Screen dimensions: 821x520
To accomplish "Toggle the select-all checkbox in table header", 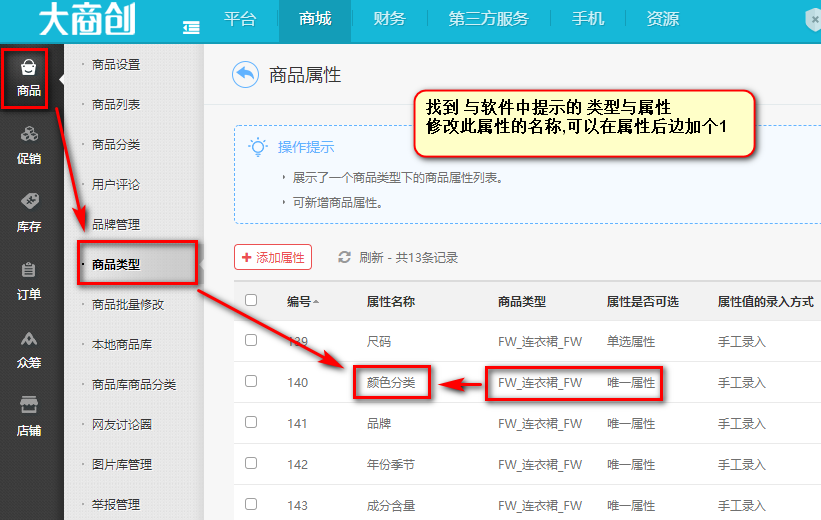I will click(x=251, y=300).
